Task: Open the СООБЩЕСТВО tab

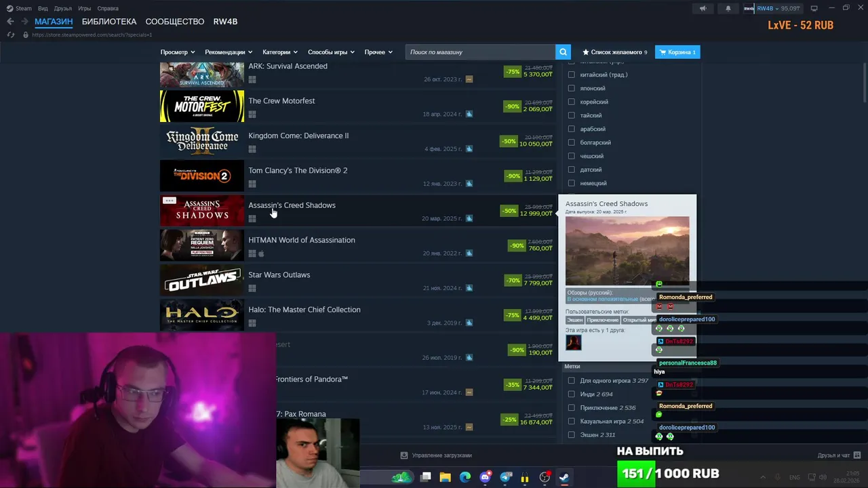Action: (x=175, y=22)
